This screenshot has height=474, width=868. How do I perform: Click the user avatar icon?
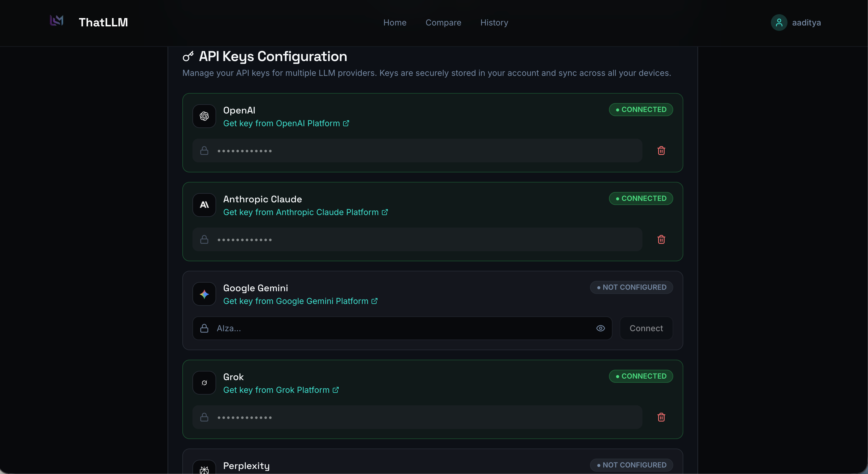(x=779, y=23)
